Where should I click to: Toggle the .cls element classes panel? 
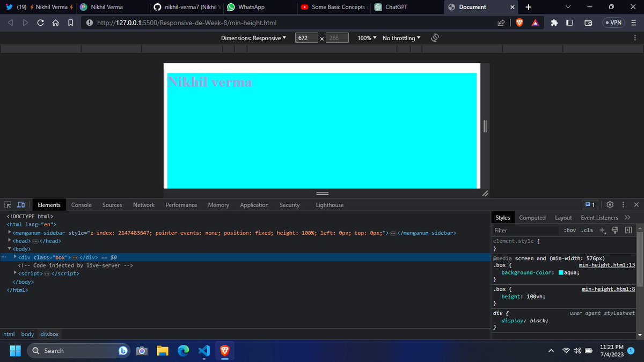588,230
